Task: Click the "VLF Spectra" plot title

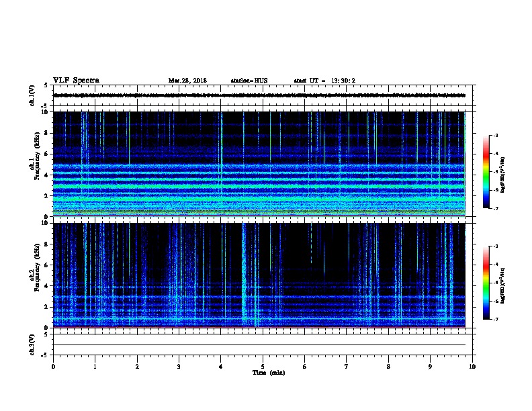Action: point(76,81)
